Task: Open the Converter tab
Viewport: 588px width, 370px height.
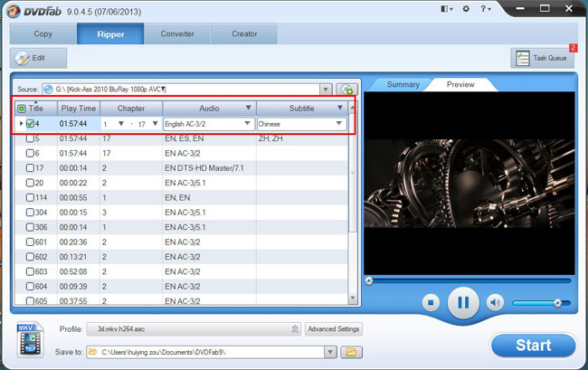Action: [x=177, y=33]
